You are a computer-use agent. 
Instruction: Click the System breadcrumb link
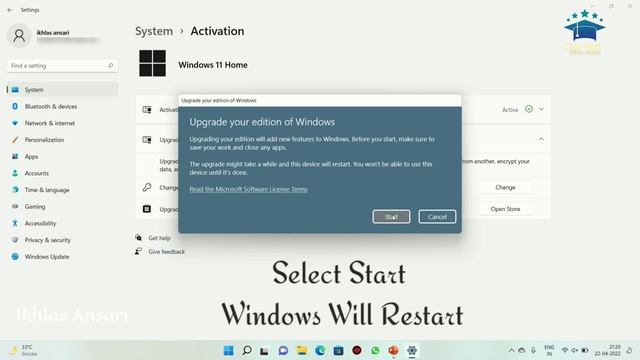154,31
